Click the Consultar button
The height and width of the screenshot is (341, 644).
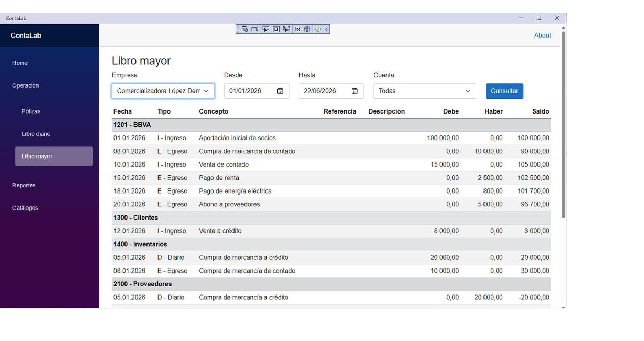504,91
